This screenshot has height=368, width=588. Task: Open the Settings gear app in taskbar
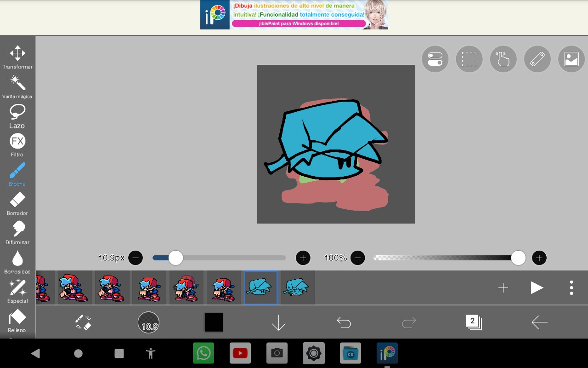click(x=314, y=353)
